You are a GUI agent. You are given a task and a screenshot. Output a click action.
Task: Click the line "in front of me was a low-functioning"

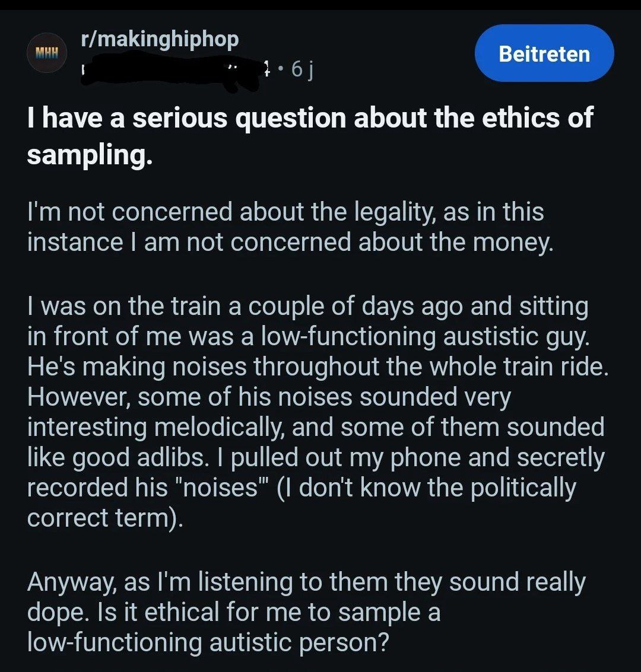pos(308,337)
